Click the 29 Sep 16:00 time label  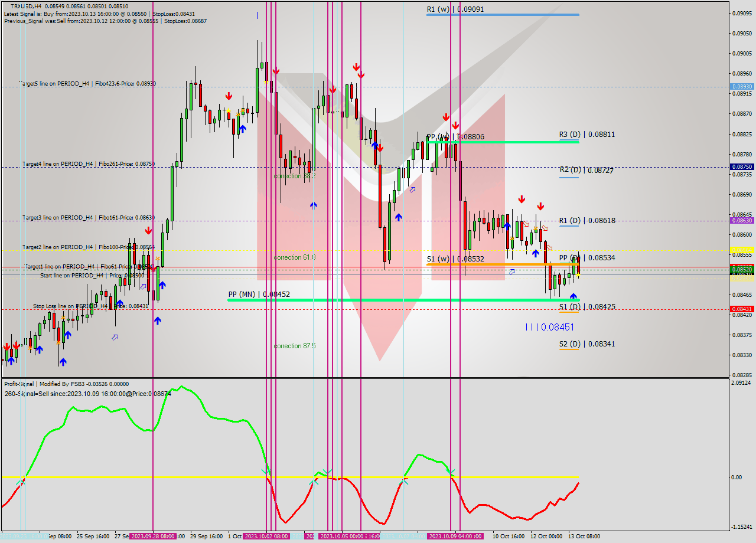pos(207,537)
